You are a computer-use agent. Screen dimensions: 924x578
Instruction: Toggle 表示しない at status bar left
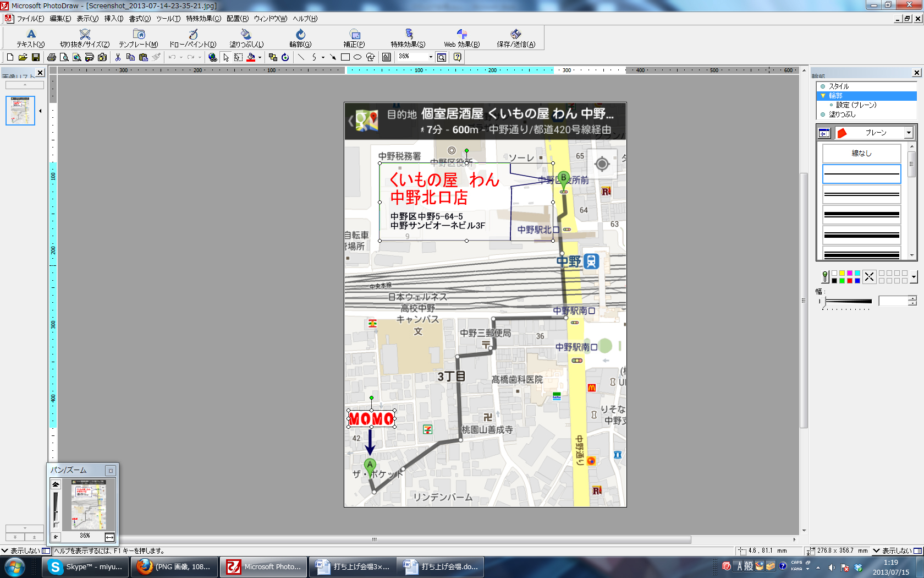pos(25,550)
